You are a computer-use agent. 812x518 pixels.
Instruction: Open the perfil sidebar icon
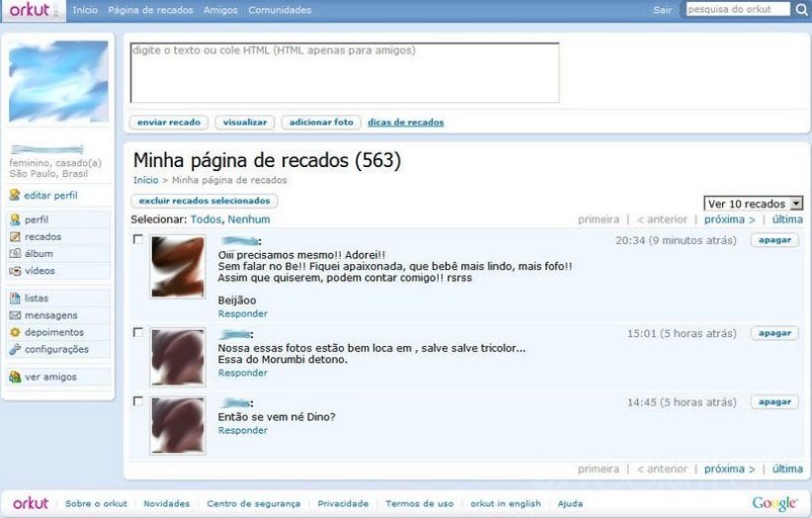(x=15, y=219)
